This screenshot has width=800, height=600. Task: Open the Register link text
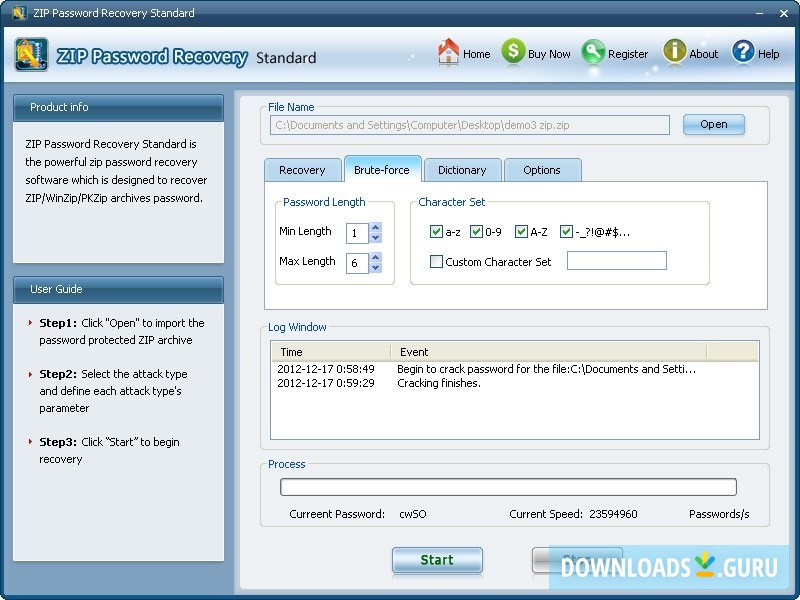(x=628, y=54)
